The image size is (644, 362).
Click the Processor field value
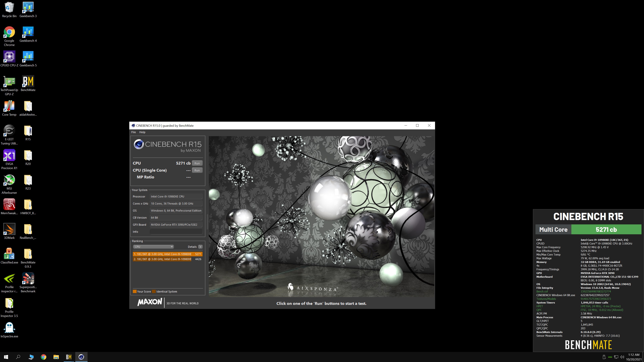(x=176, y=196)
